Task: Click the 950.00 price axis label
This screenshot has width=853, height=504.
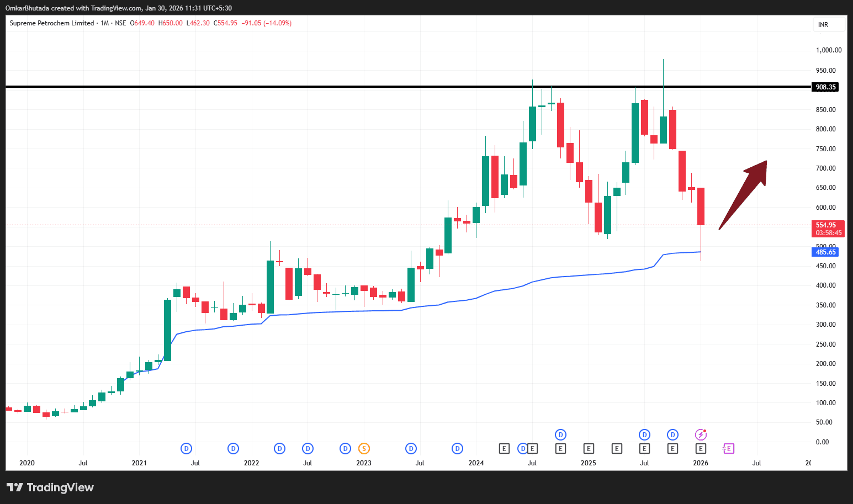Action: click(826, 71)
